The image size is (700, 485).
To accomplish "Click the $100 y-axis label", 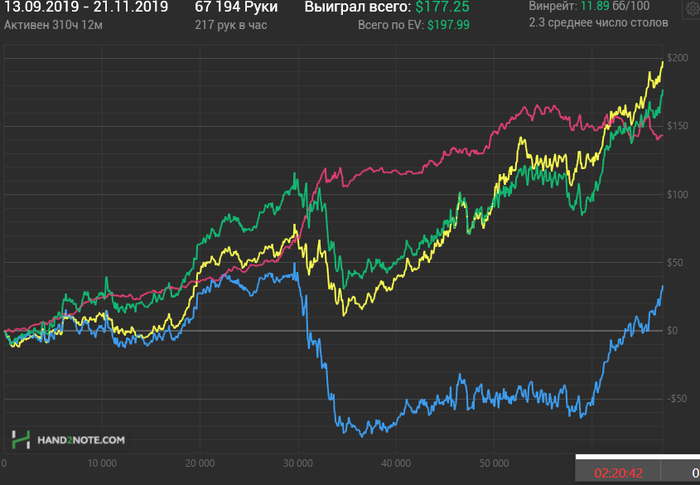I will point(677,194).
